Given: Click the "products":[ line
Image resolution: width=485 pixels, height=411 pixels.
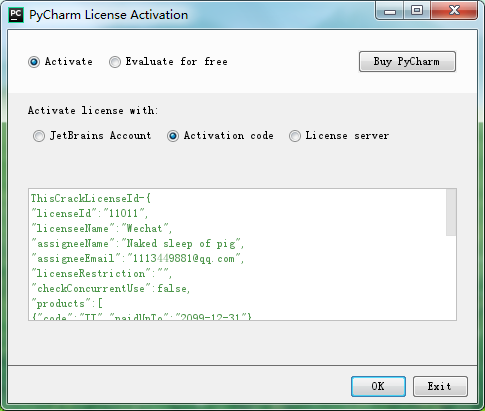Looking at the screenshot, I should [x=67, y=304].
